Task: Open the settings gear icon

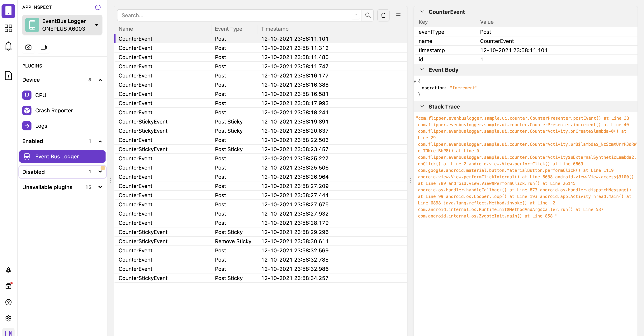Action: (8, 318)
